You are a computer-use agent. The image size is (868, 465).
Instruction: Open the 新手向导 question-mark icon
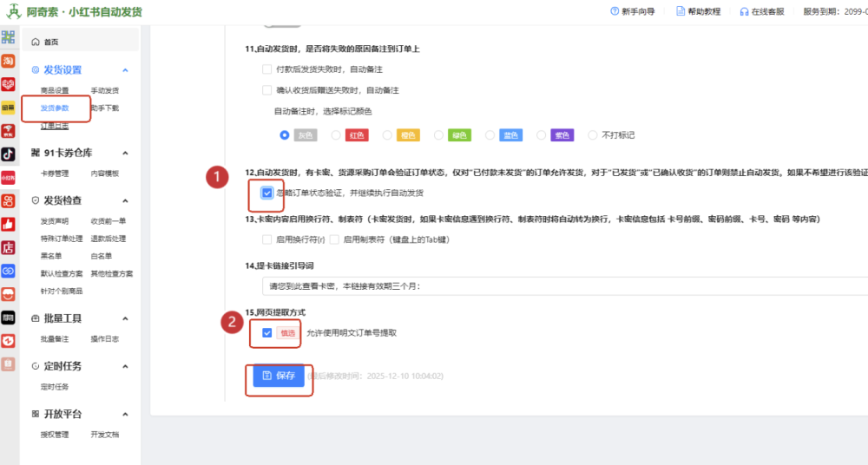click(x=615, y=11)
